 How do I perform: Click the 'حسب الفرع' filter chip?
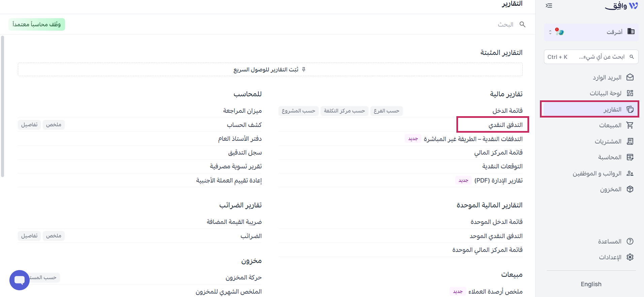coord(386,111)
